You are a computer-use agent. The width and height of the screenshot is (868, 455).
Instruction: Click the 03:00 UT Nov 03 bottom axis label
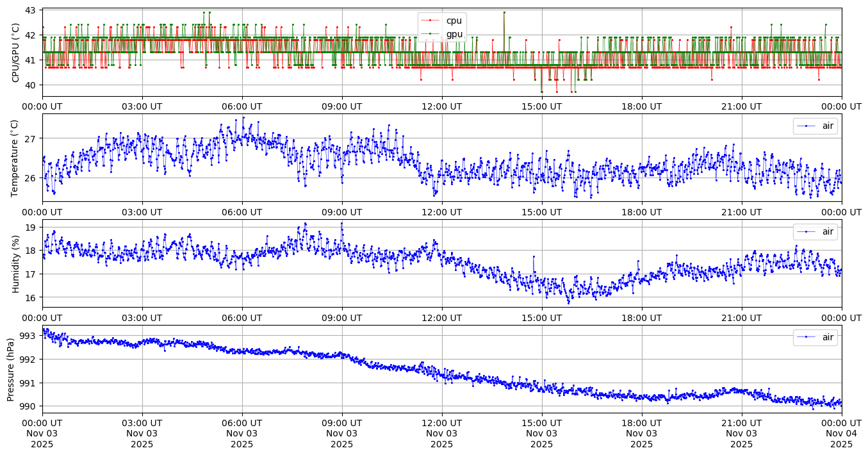[142, 433]
